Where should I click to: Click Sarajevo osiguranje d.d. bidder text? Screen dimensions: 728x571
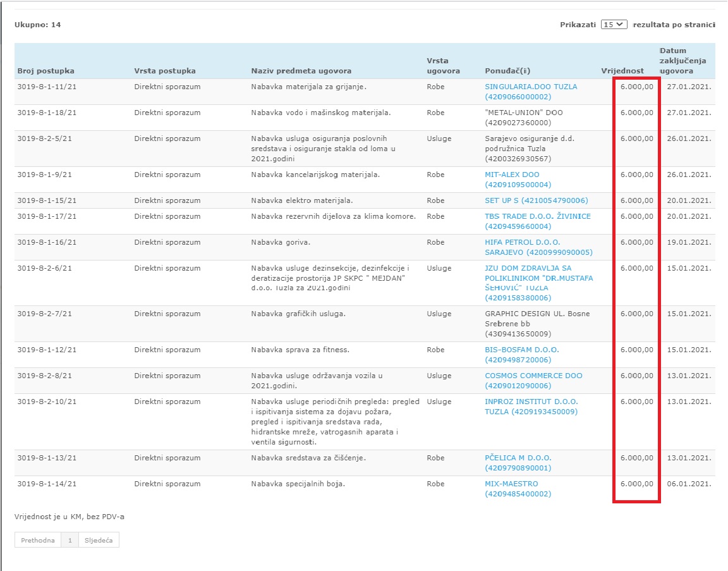tap(530, 149)
